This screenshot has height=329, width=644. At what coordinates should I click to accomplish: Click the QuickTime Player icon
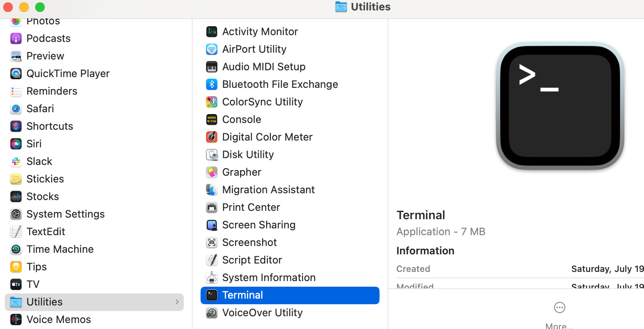click(16, 73)
